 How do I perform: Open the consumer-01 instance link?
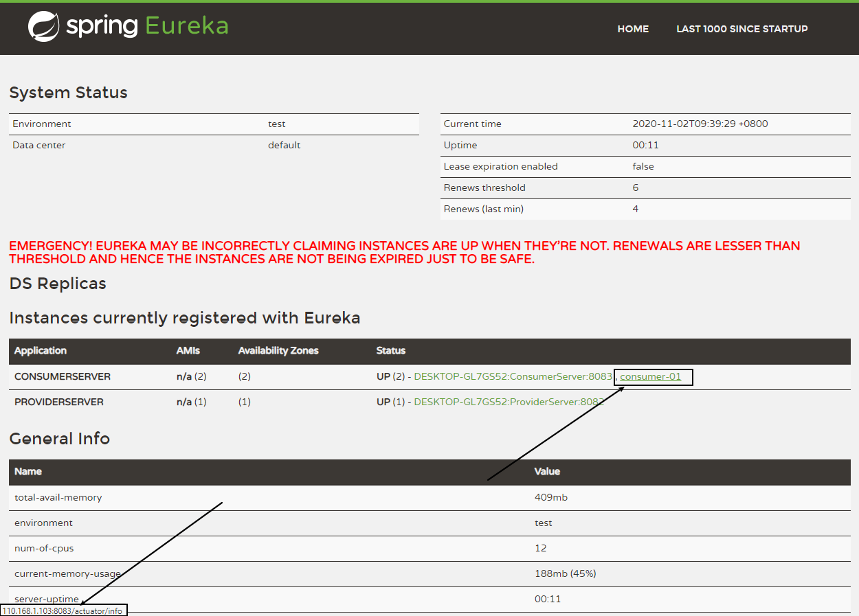pos(650,376)
